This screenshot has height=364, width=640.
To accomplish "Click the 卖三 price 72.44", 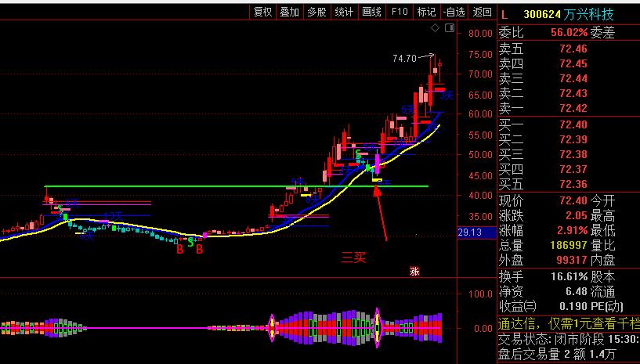I will point(573,79).
